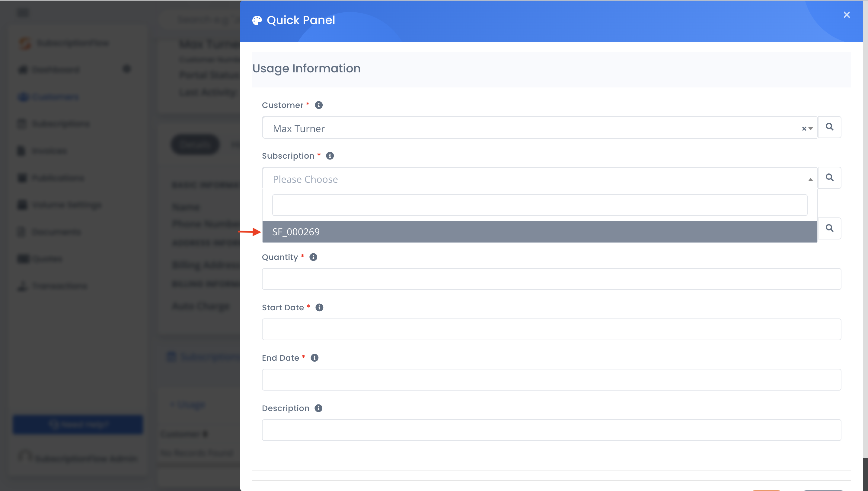
Task: Open Subscriptions from the sidebar navigation
Action: coord(61,123)
